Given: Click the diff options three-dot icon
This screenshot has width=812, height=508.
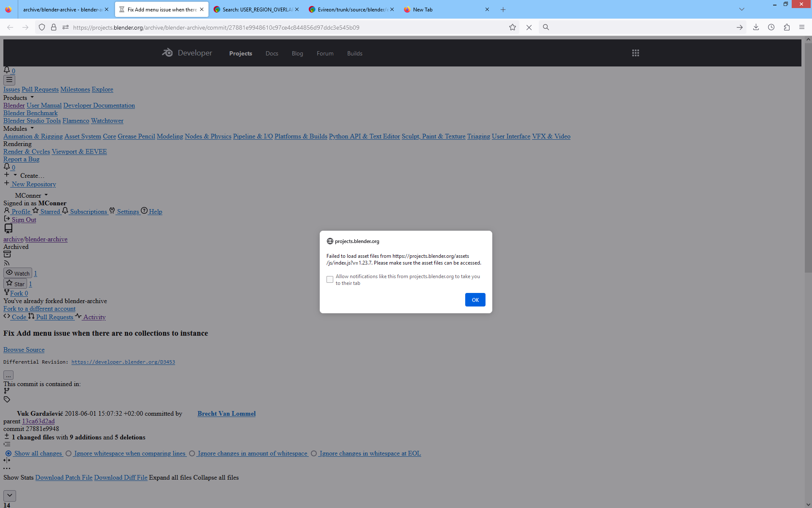Looking at the screenshot, I should [x=7, y=468].
